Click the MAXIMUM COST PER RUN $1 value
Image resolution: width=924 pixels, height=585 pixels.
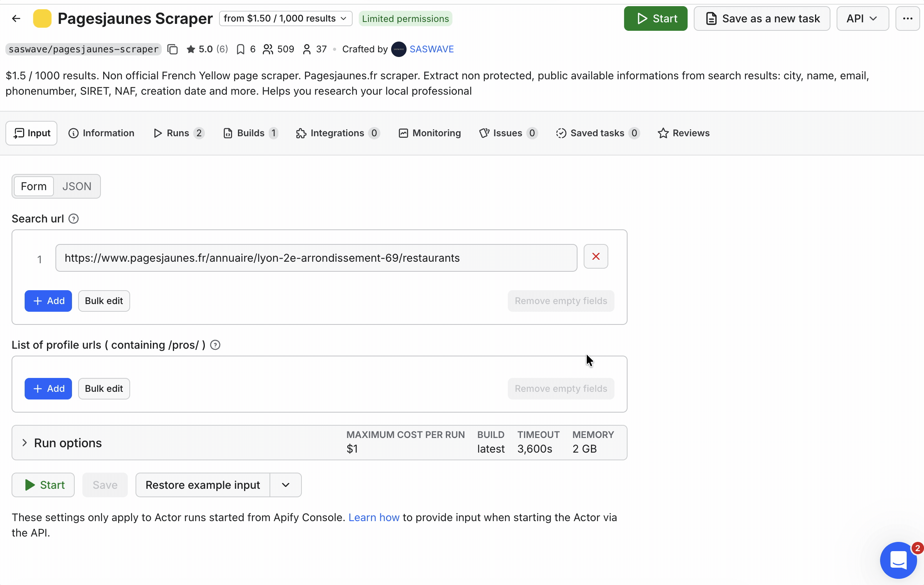click(x=352, y=449)
